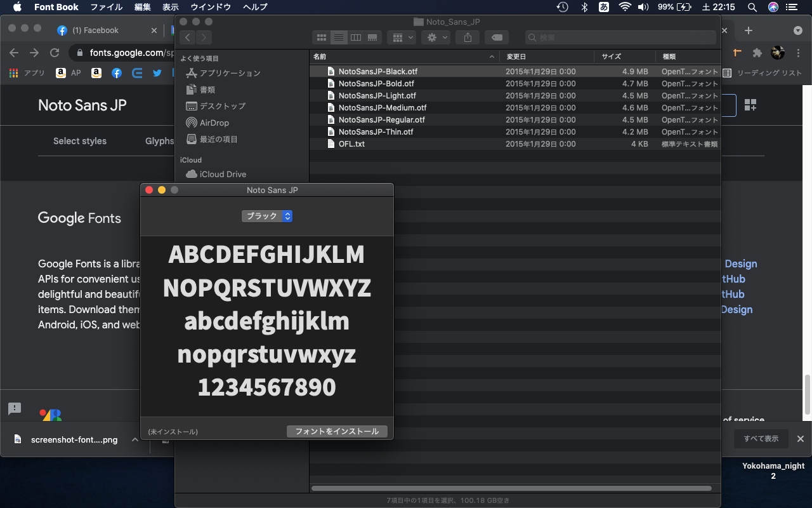Select NotoSansJP-Thin.otf file
This screenshot has width=812, height=508.
515,132
